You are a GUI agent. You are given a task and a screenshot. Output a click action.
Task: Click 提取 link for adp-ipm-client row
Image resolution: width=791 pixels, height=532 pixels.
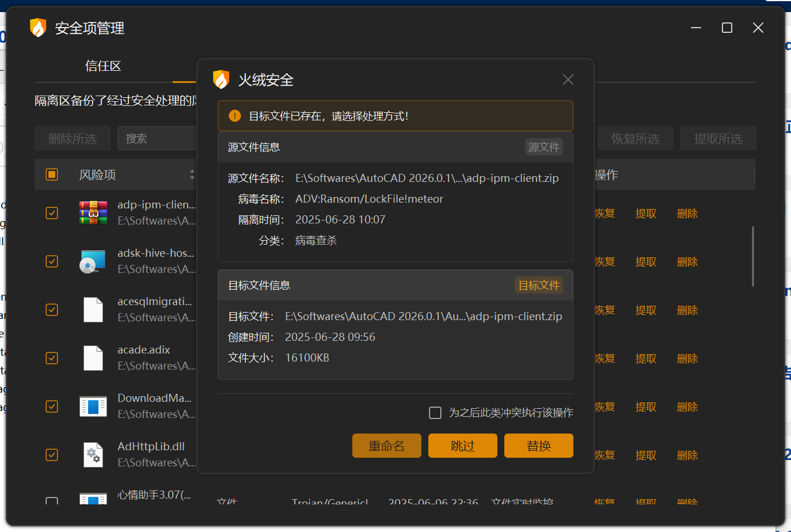pos(645,214)
